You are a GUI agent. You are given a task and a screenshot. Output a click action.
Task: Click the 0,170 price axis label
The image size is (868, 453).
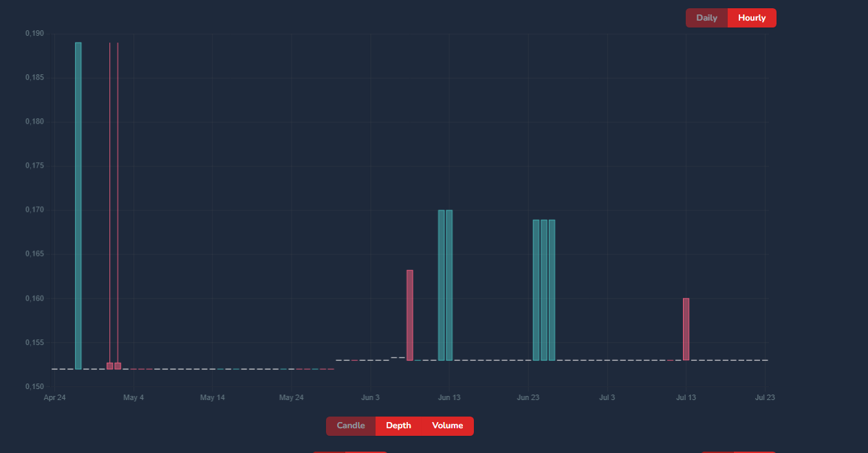pyautogui.click(x=34, y=210)
